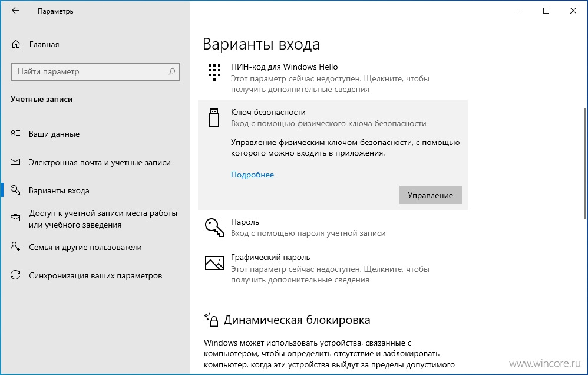
Task: Click the Семья и другие пользователи icon
Action: pyautogui.click(x=15, y=246)
